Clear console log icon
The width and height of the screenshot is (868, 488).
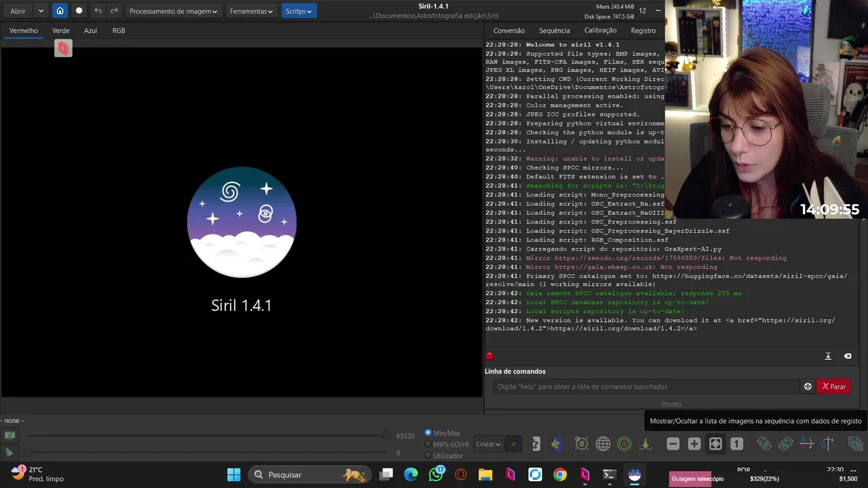(x=848, y=356)
